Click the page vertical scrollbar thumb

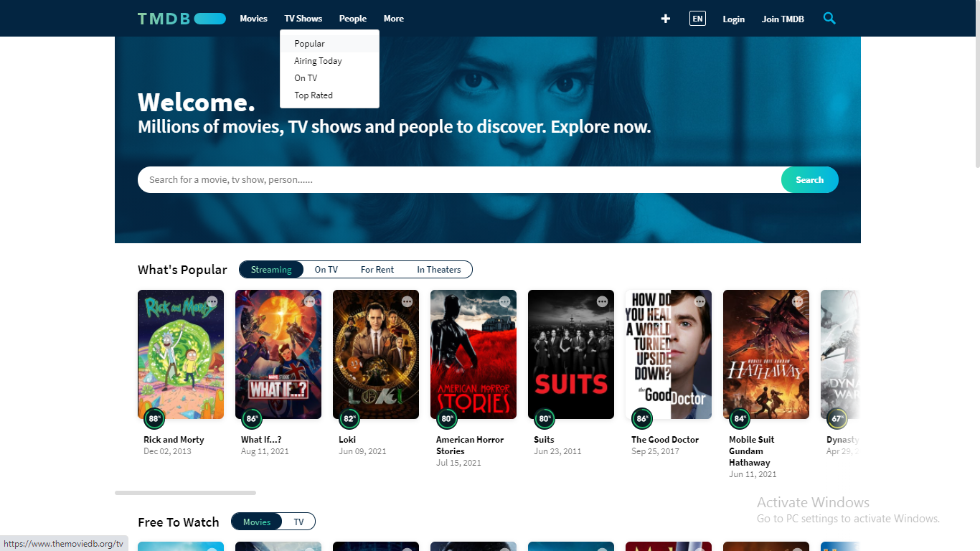coord(976,84)
